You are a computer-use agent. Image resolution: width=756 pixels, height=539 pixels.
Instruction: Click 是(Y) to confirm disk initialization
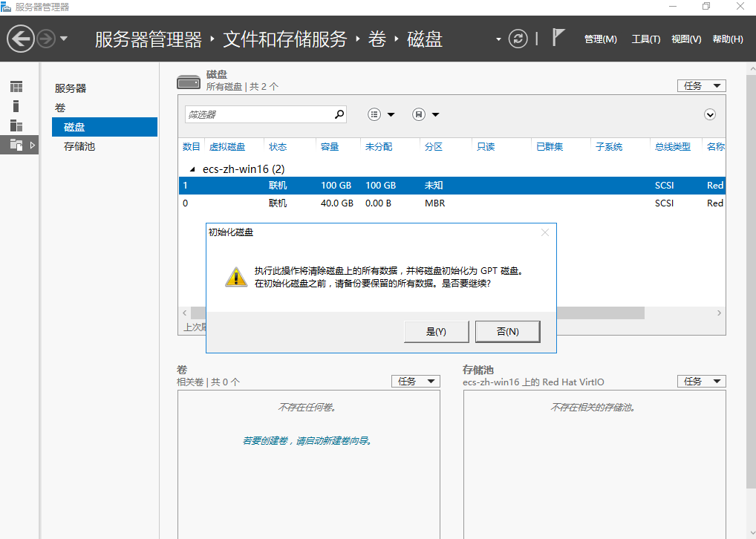coord(436,332)
